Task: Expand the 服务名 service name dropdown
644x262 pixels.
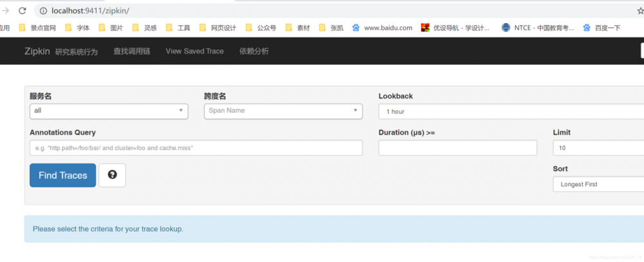Action: click(109, 111)
